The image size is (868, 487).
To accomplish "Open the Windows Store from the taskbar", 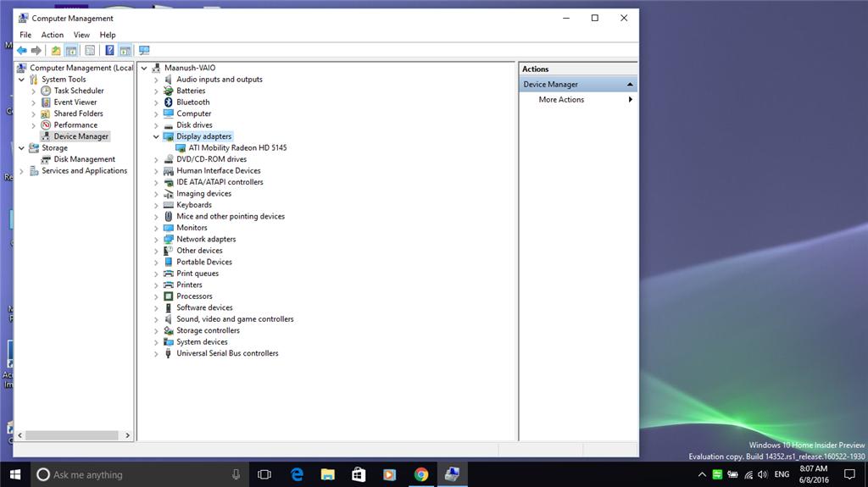I will click(x=359, y=474).
